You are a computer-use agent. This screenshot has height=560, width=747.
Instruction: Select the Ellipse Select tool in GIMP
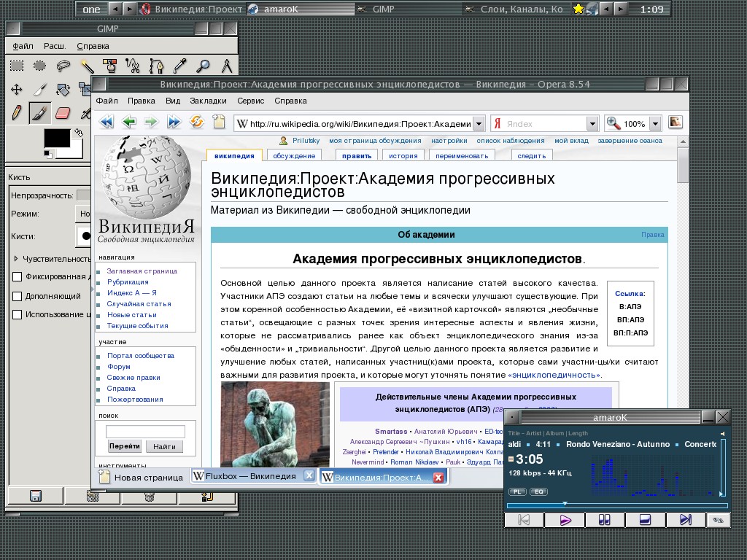(39, 65)
